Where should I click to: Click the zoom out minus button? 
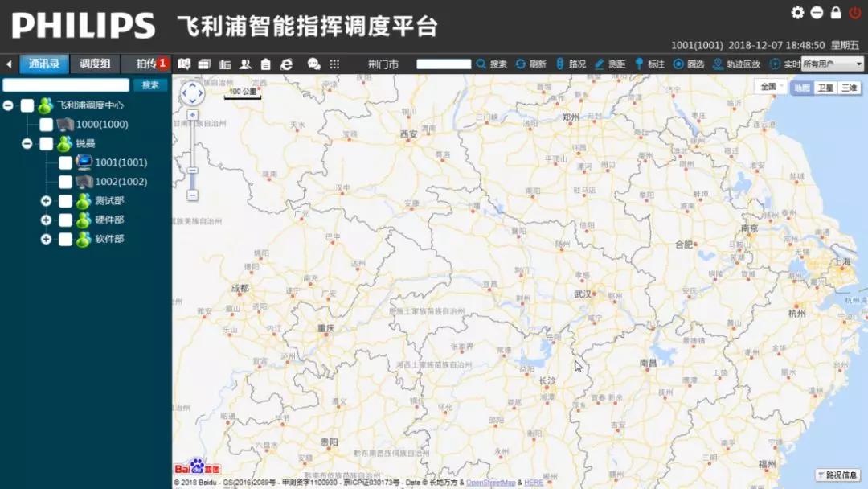[192, 195]
